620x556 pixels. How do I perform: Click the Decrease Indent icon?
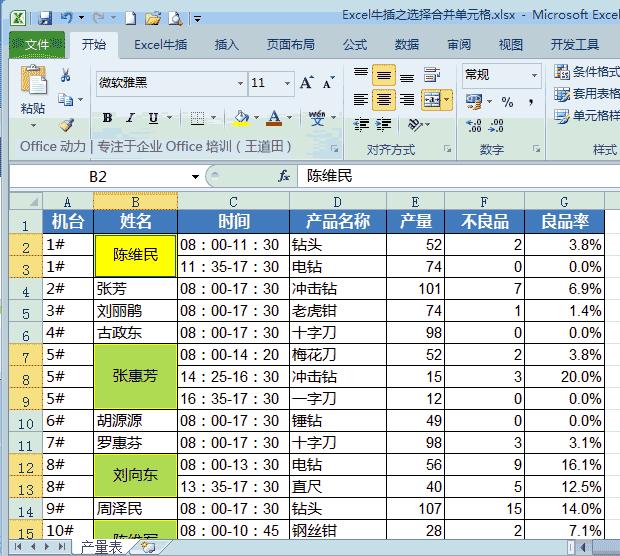tap(361, 125)
